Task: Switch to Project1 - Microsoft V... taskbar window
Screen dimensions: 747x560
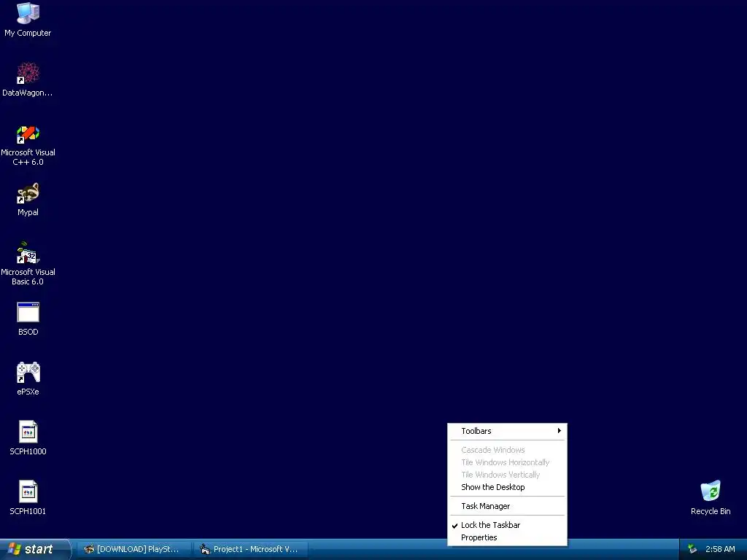Action: pyautogui.click(x=251, y=549)
